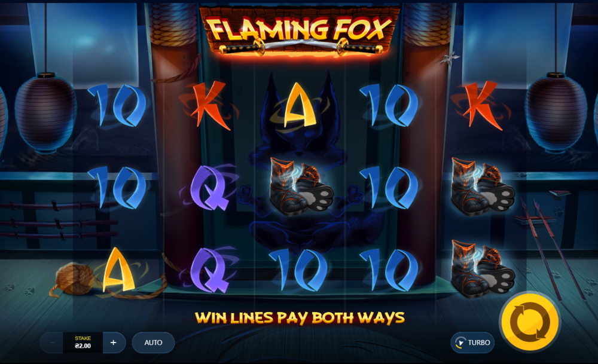This screenshot has width=598, height=364.
Task: Click the red K symbol on the second reel
Action: click(209, 106)
